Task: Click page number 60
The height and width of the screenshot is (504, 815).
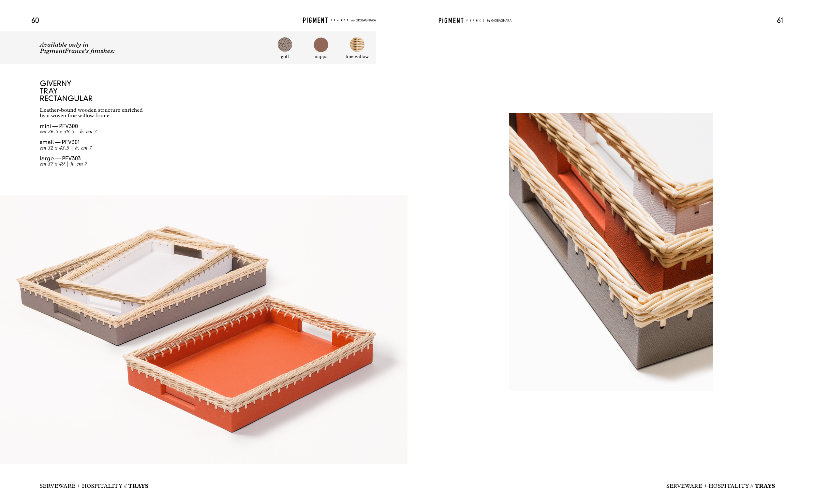Action: click(35, 20)
